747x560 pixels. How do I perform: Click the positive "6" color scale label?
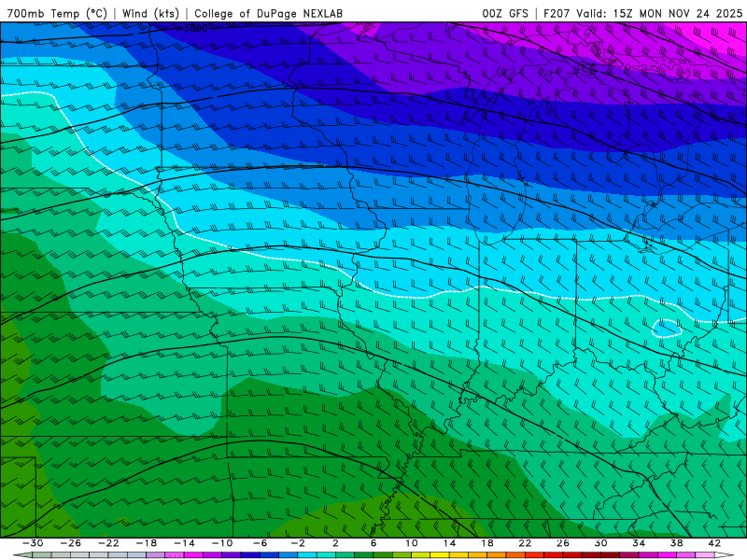pyautogui.click(x=373, y=543)
